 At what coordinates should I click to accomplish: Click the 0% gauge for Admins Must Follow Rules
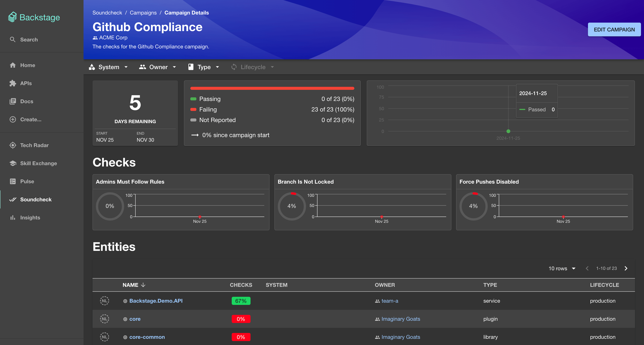coord(110,206)
